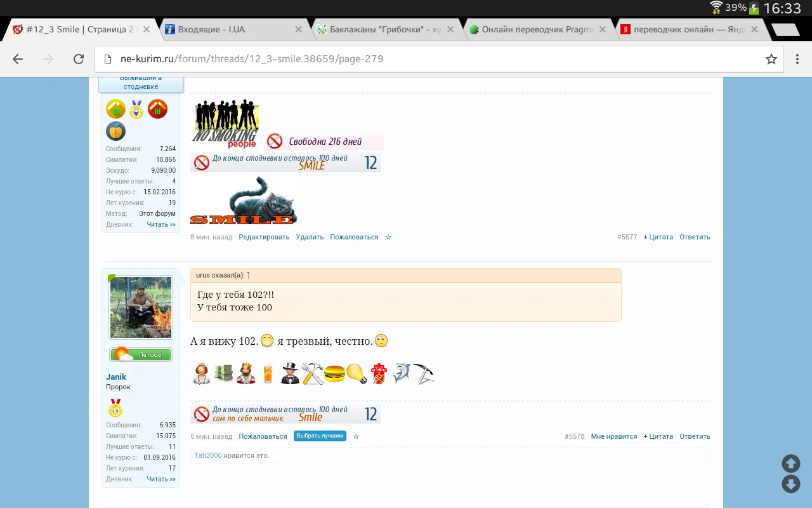812x508 pixels.
Task: Click the NO SMOKING people signature image
Action: pos(225,123)
